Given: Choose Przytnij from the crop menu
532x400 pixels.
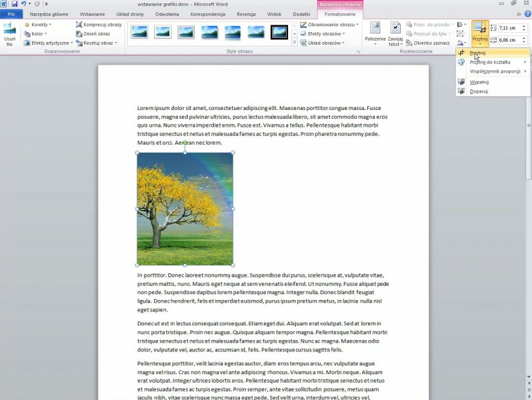Looking at the screenshot, I should pyautogui.click(x=478, y=53).
